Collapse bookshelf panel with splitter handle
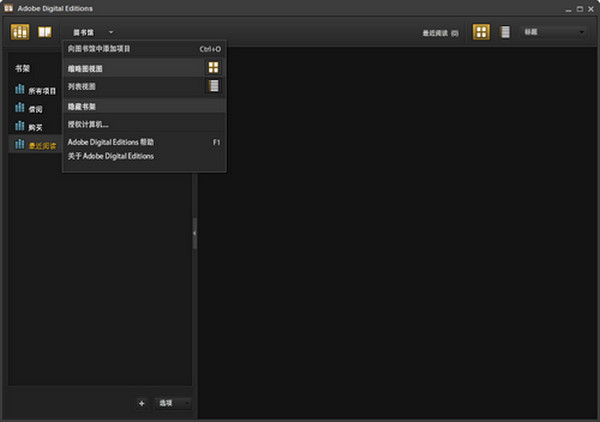Image resolution: width=600 pixels, height=422 pixels. [195, 233]
